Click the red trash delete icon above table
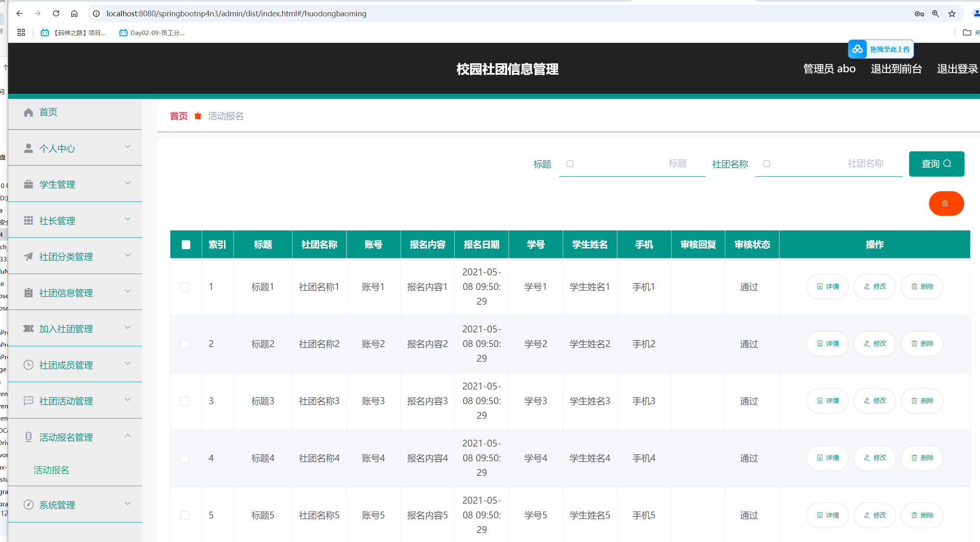 click(x=946, y=203)
